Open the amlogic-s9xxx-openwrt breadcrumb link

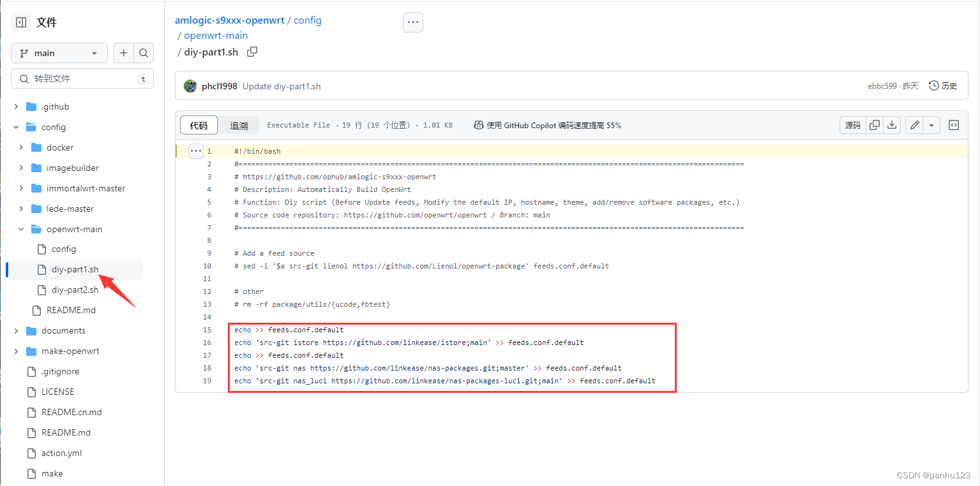(230, 20)
